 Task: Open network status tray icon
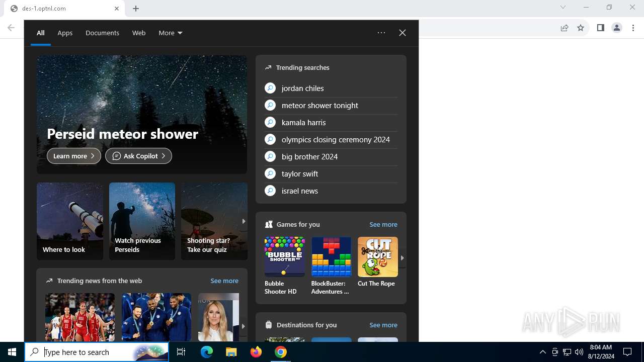coord(567,352)
